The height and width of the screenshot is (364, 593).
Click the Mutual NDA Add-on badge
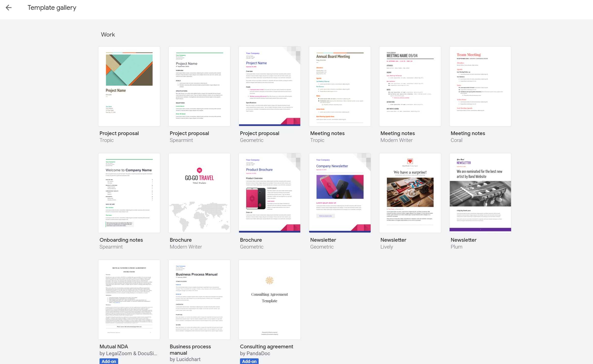[x=109, y=362]
